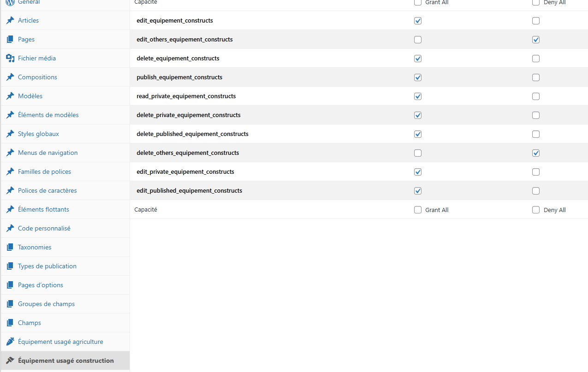
Task: Click the media icon beside Fichier média
Action: [x=10, y=59]
